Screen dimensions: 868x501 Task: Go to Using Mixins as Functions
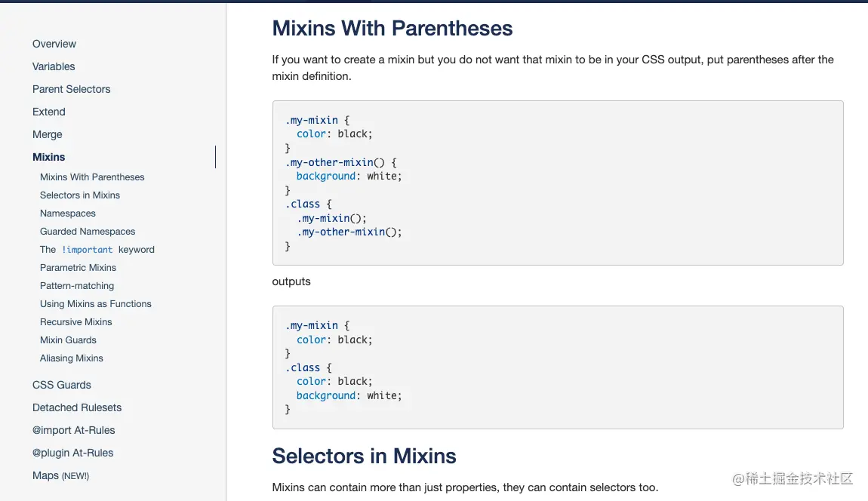pyautogui.click(x=96, y=304)
